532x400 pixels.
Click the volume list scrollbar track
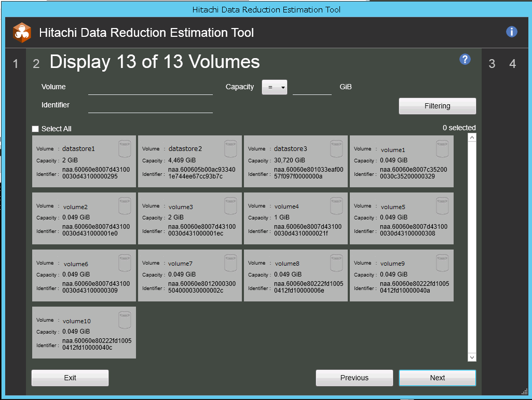click(472, 247)
